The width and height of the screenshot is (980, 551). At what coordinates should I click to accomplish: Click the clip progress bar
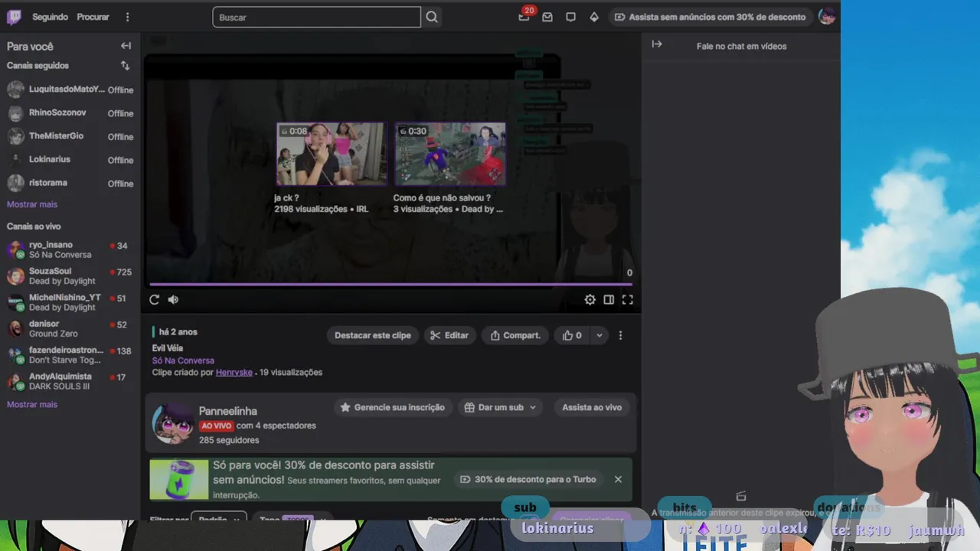(x=391, y=285)
